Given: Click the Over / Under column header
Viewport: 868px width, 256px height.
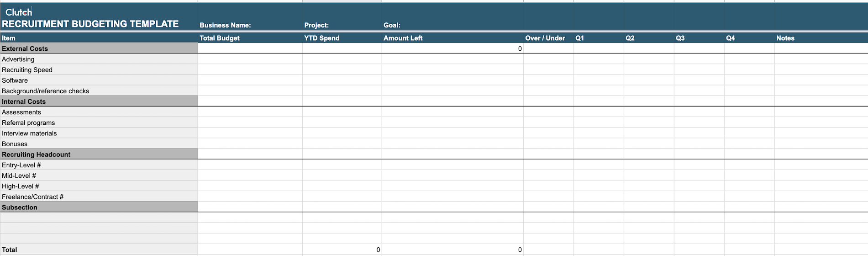Looking at the screenshot, I should (545, 38).
